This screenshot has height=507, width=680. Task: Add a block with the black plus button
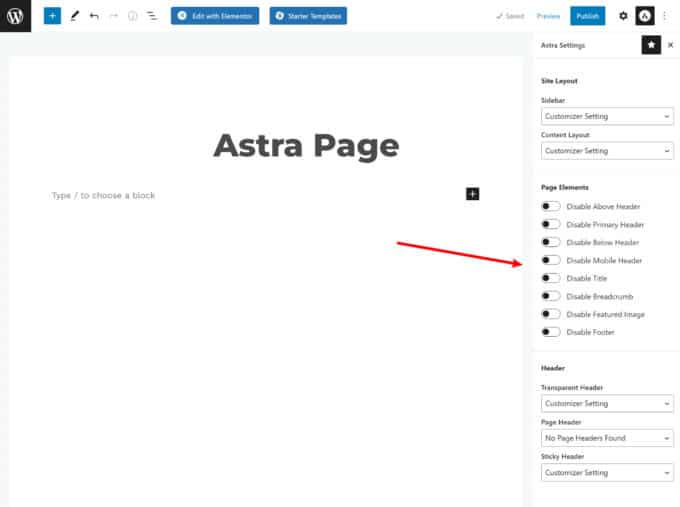[472, 194]
